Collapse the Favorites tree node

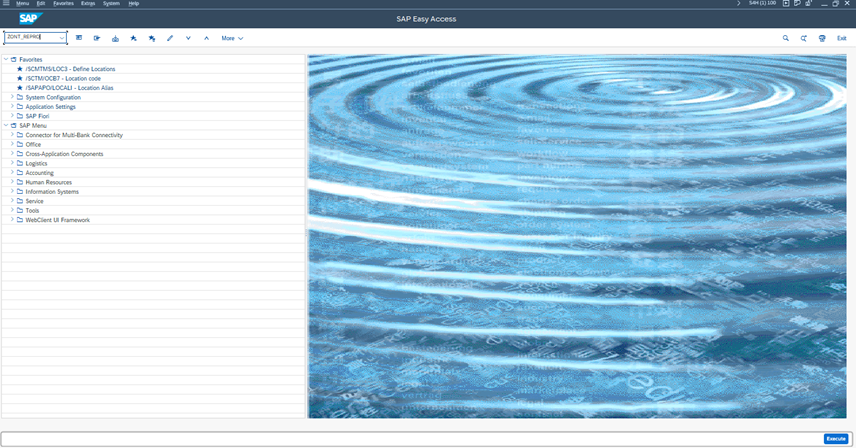5,59
